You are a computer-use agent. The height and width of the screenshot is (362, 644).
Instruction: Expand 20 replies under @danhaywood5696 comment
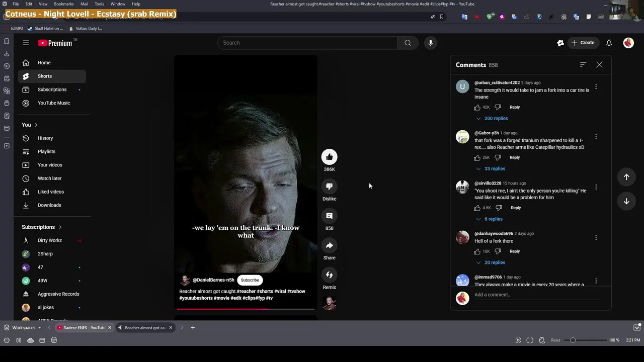[490, 262]
